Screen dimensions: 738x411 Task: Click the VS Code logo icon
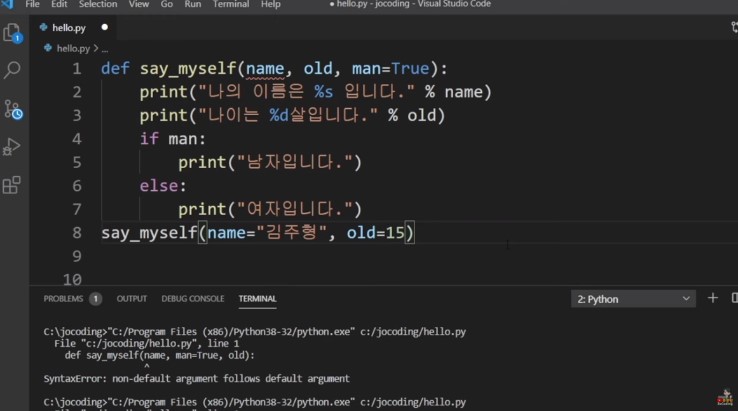(x=7, y=5)
